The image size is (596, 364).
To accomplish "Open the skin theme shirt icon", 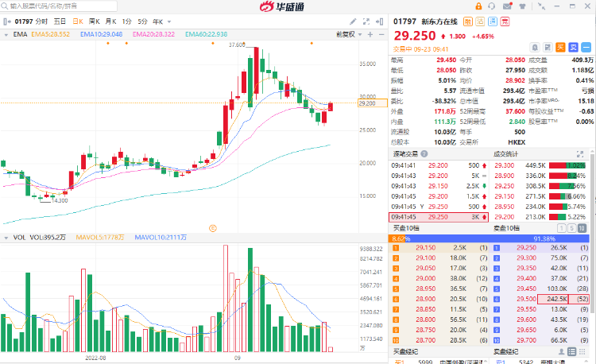I will coord(522,6).
